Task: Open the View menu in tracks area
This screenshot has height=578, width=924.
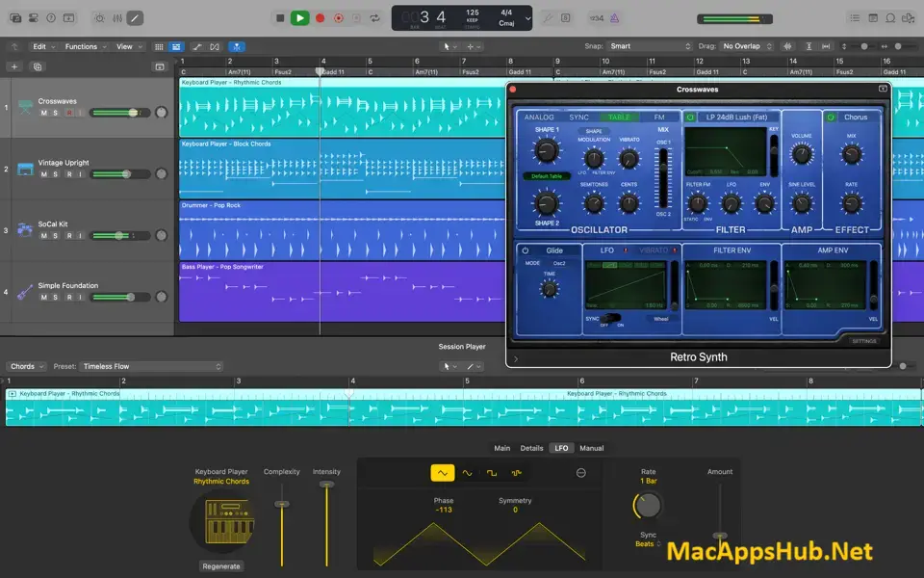Action: tap(128, 46)
